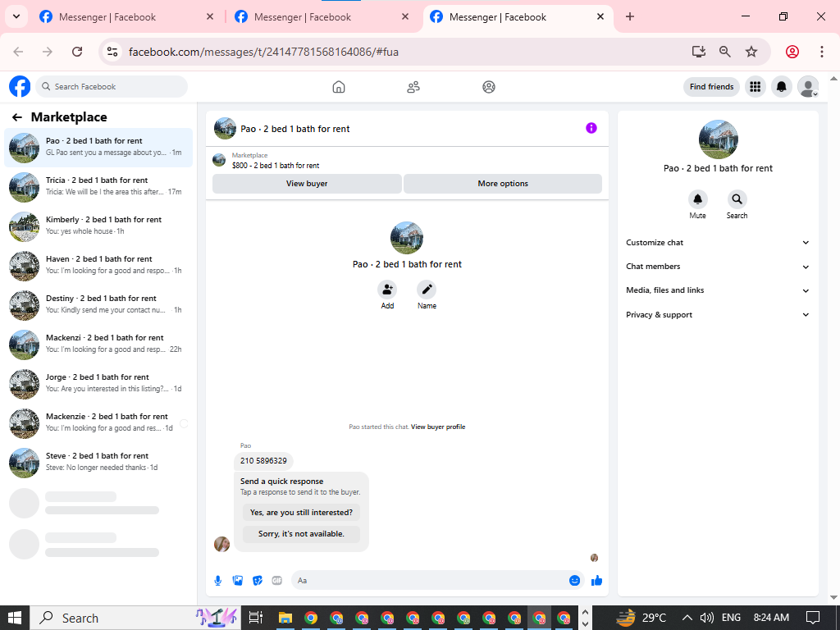Click the View buyer button
The height and width of the screenshot is (630, 840).
(307, 183)
